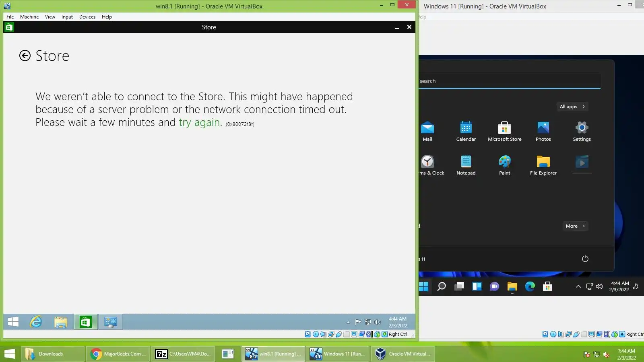The image size is (644, 362).
Task: Open the Machine menu in win8.1 VirtualBox
Action: coord(29,17)
